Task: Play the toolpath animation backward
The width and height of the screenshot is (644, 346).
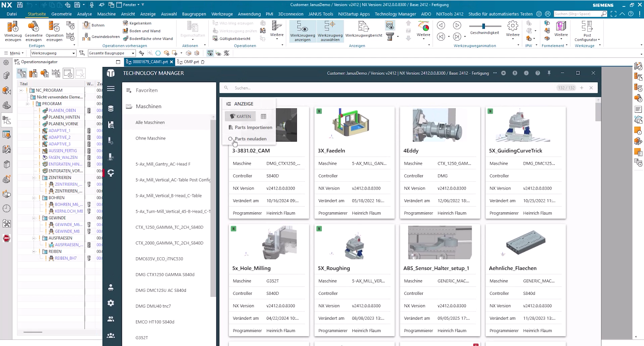Action: coord(441,25)
